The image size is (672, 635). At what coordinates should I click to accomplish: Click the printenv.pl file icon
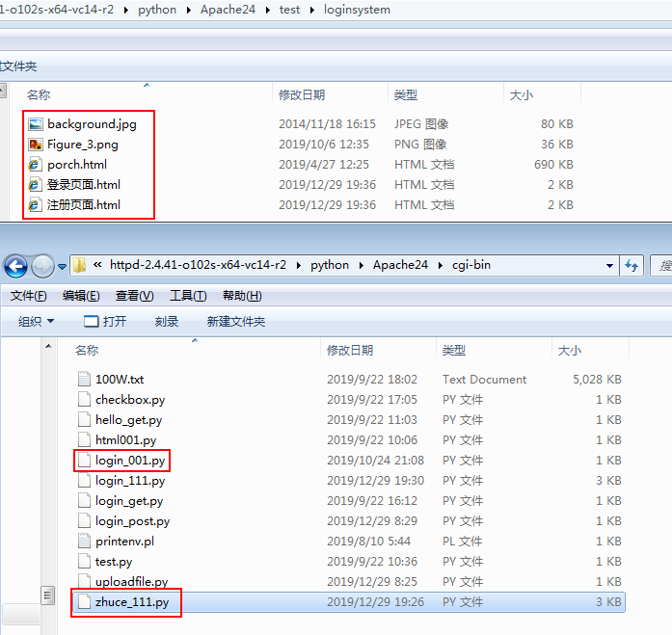click(85, 541)
